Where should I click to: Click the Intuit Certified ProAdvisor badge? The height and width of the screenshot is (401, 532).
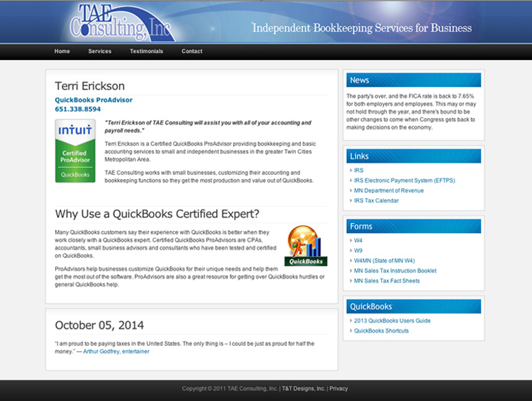(x=75, y=151)
